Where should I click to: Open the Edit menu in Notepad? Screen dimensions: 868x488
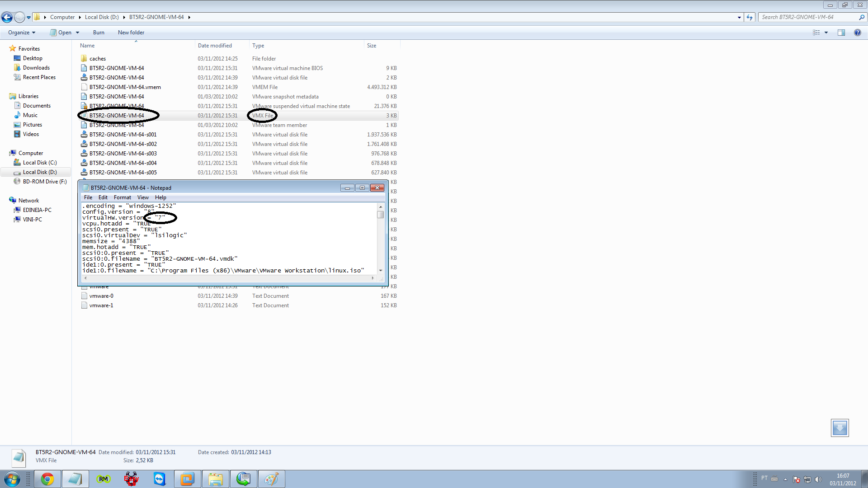click(x=103, y=197)
